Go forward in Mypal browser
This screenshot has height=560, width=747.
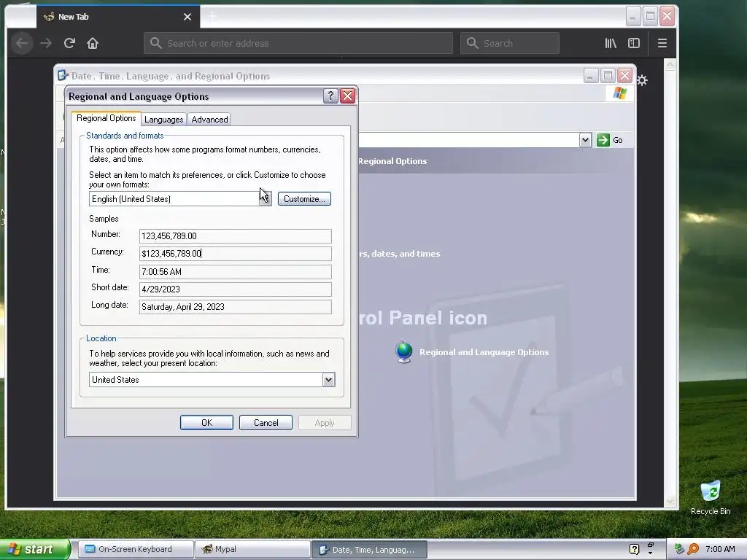[46, 43]
